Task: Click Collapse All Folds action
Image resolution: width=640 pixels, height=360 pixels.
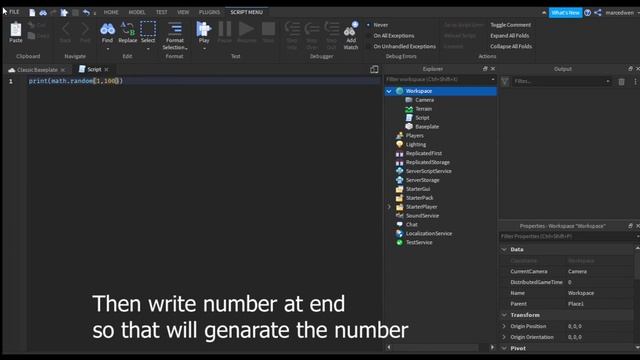Action: pyautogui.click(x=511, y=47)
